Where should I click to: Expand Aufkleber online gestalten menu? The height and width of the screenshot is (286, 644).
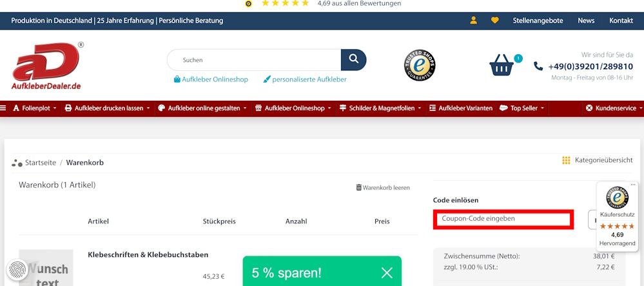pyautogui.click(x=203, y=108)
